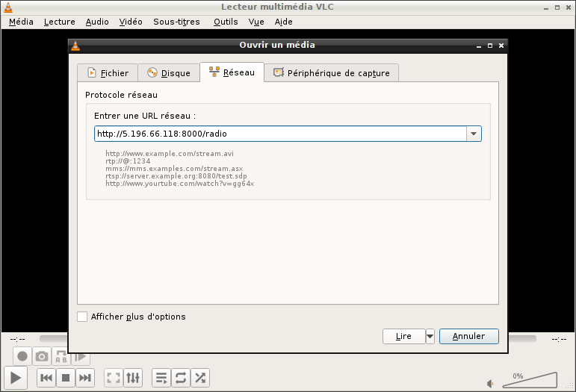Image resolution: width=576 pixels, height=392 pixels.
Task: Toggle the shuffle random icon
Action: tap(200, 378)
